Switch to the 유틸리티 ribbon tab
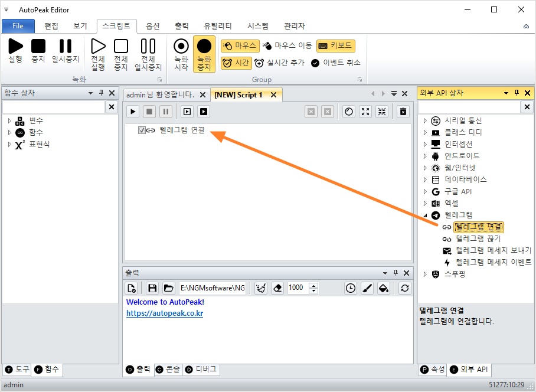Screen dimensions: 536x392 click(x=218, y=26)
